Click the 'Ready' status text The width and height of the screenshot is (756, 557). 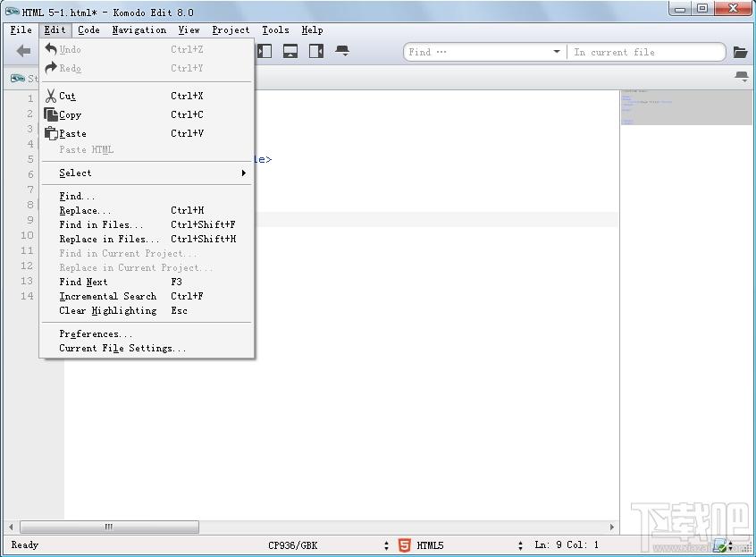pyautogui.click(x=25, y=544)
